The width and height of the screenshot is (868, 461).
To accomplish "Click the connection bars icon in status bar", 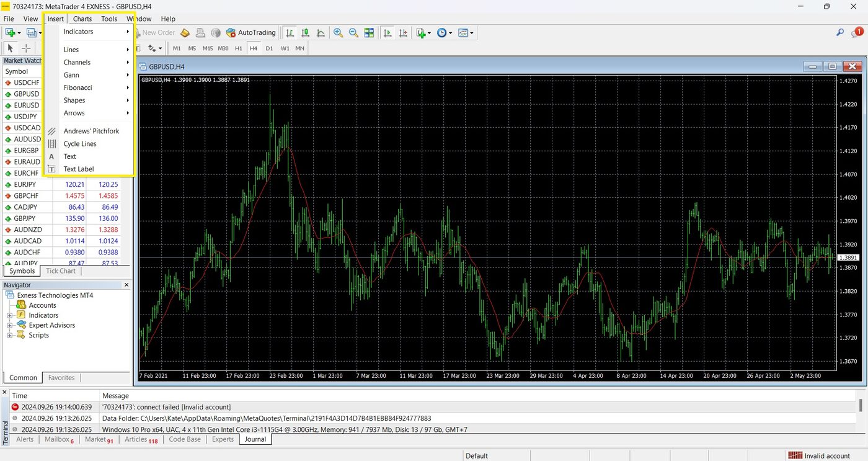I will 795,455.
